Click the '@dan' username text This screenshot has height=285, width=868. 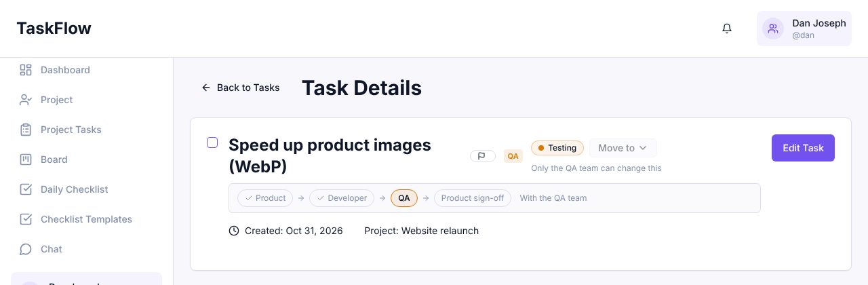(803, 35)
